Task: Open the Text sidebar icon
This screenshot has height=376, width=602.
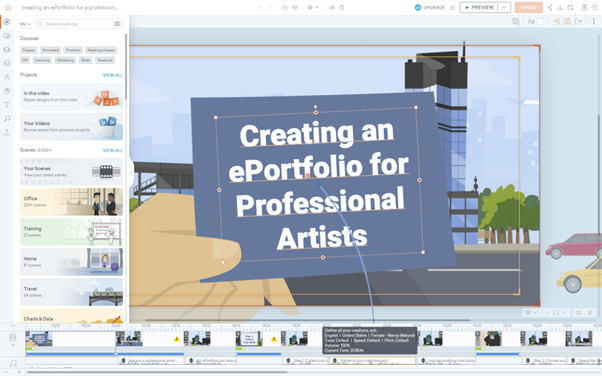Action: coord(7,104)
